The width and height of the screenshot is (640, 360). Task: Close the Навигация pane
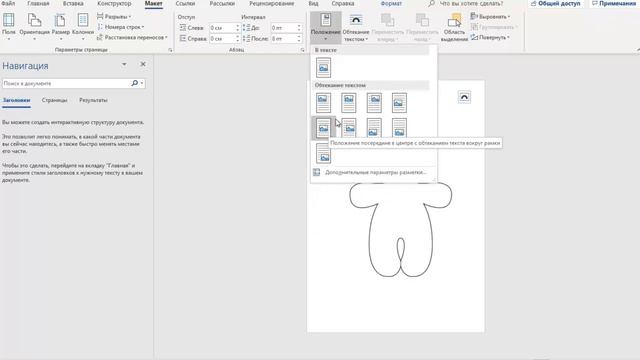(x=143, y=64)
